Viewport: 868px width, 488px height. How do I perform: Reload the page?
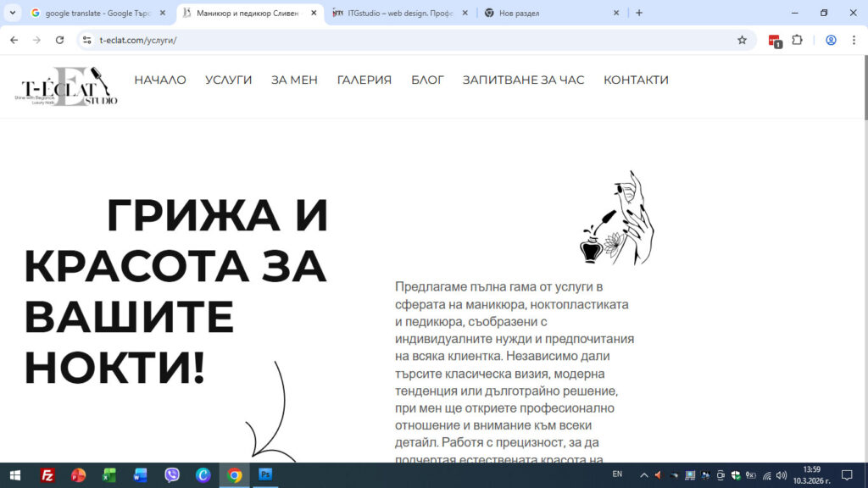click(59, 40)
